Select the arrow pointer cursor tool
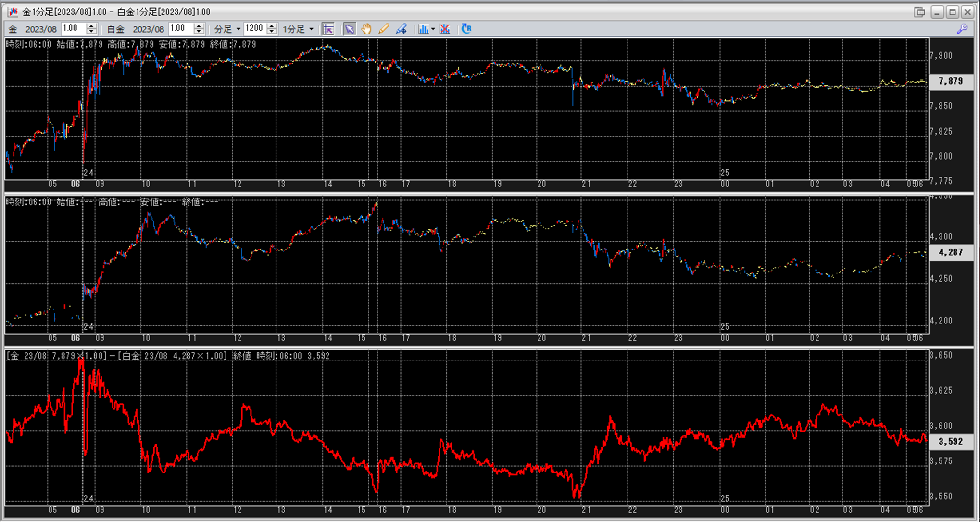The image size is (980, 522). pos(350,29)
